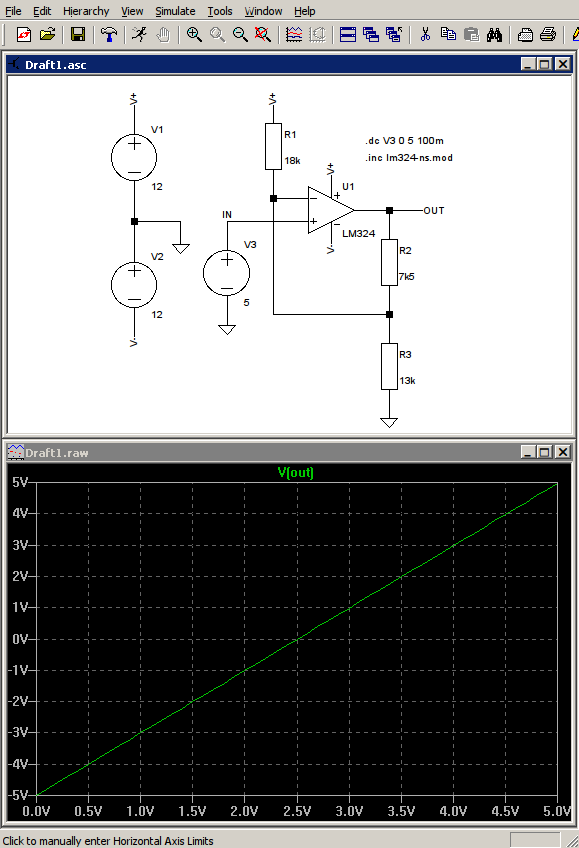
Task: Click the value 5 under source V3
Action: click(247, 303)
